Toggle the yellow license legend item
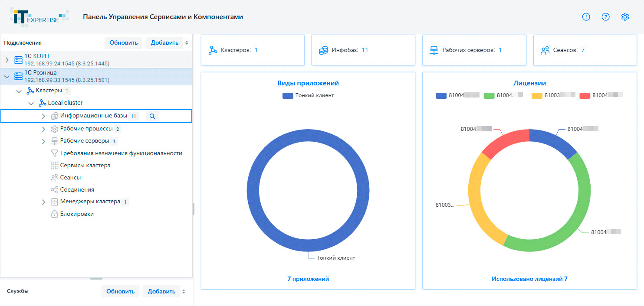The height and width of the screenshot is (306, 644). coord(553,95)
